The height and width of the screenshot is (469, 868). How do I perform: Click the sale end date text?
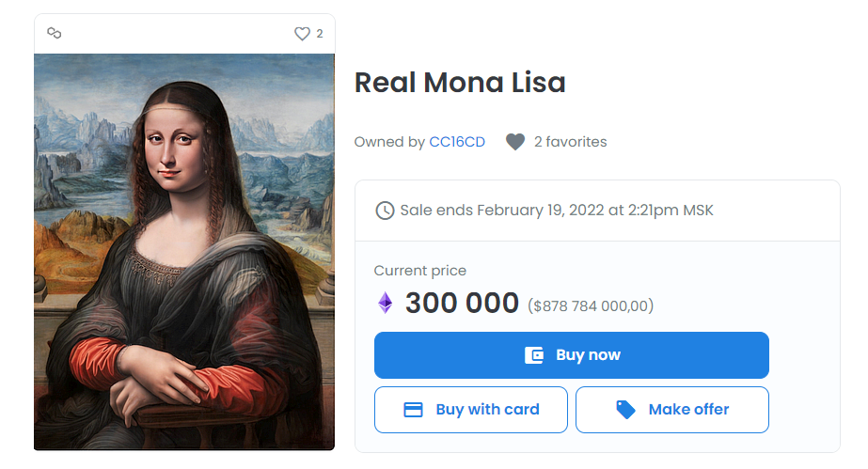[557, 211]
